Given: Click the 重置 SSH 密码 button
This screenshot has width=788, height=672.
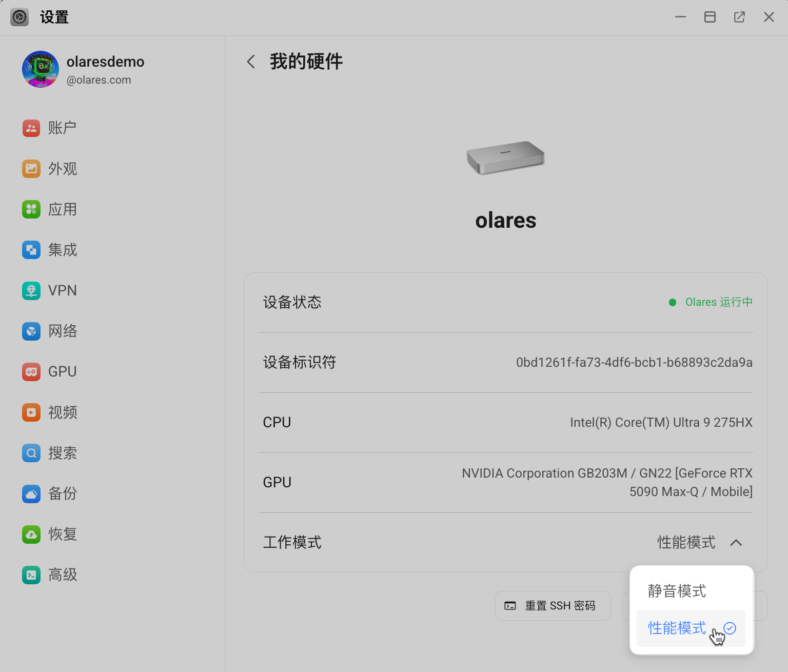Looking at the screenshot, I should point(553,605).
